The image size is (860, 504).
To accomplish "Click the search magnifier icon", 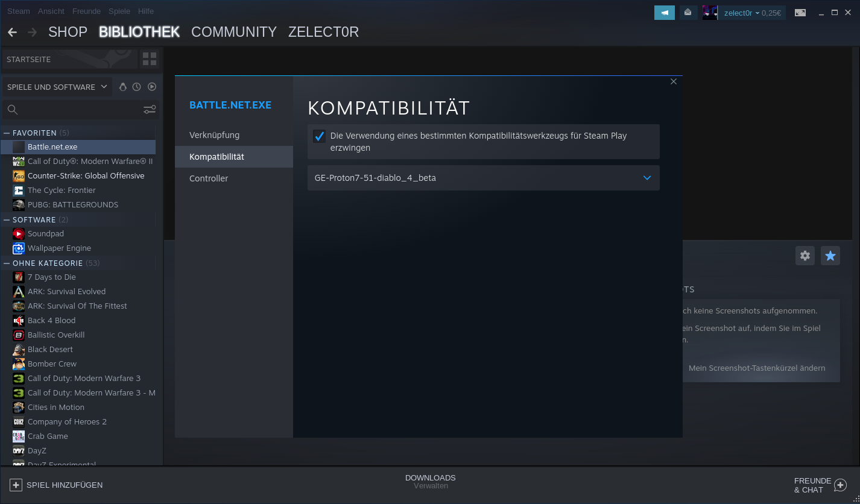I will (x=13, y=110).
